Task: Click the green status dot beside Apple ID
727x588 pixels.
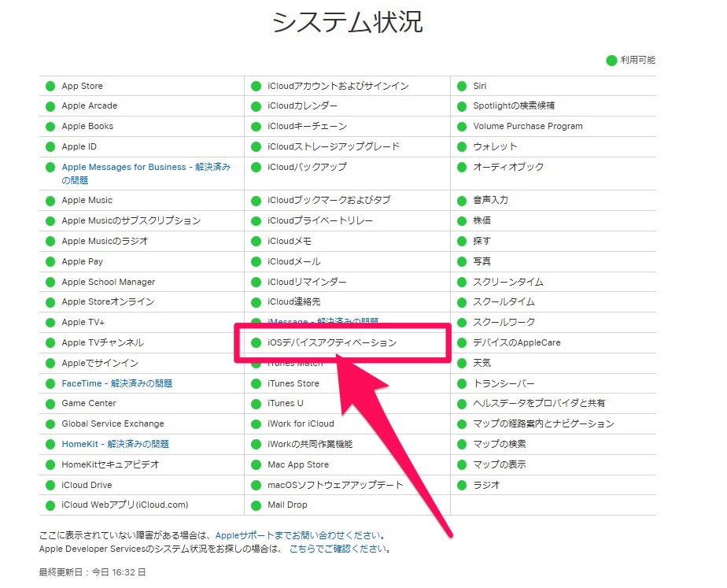Action: pos(50,147)
